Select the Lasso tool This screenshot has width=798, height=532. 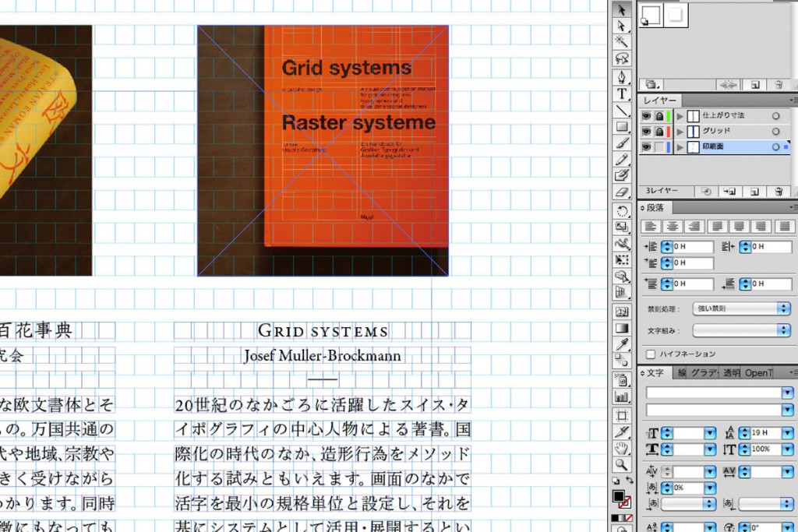tap(621, 58)
